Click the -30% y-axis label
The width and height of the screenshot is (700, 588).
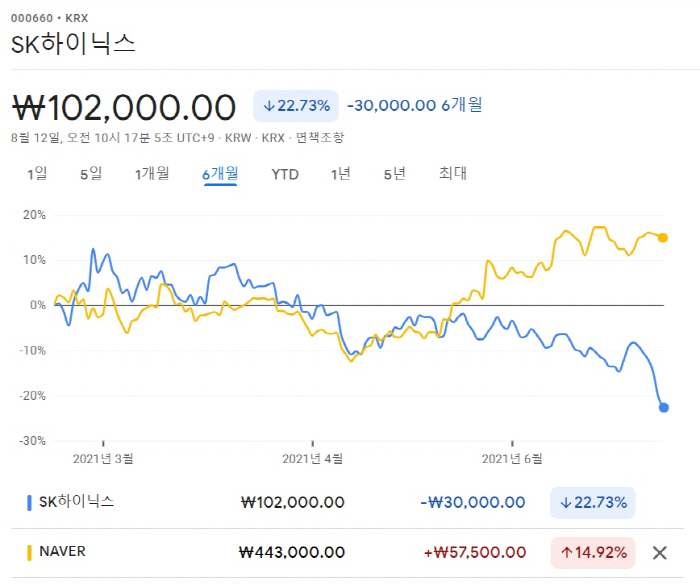[x=32, y=441]
